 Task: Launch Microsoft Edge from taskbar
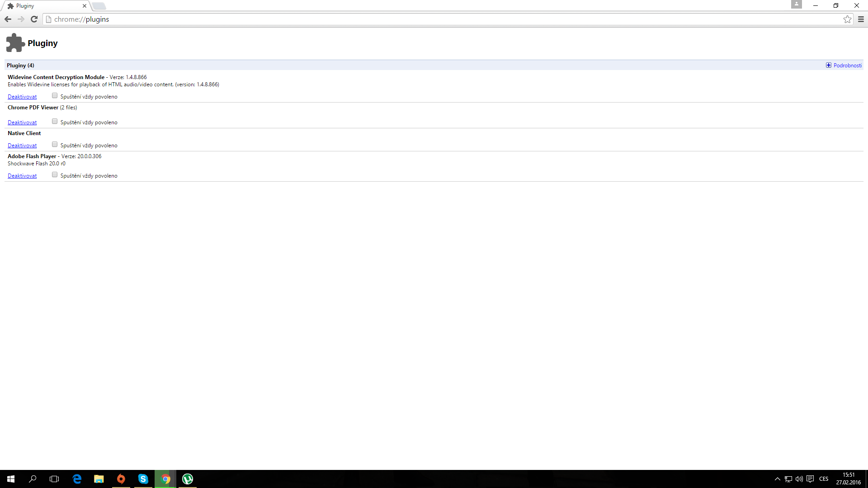click(x=77, y=479)
